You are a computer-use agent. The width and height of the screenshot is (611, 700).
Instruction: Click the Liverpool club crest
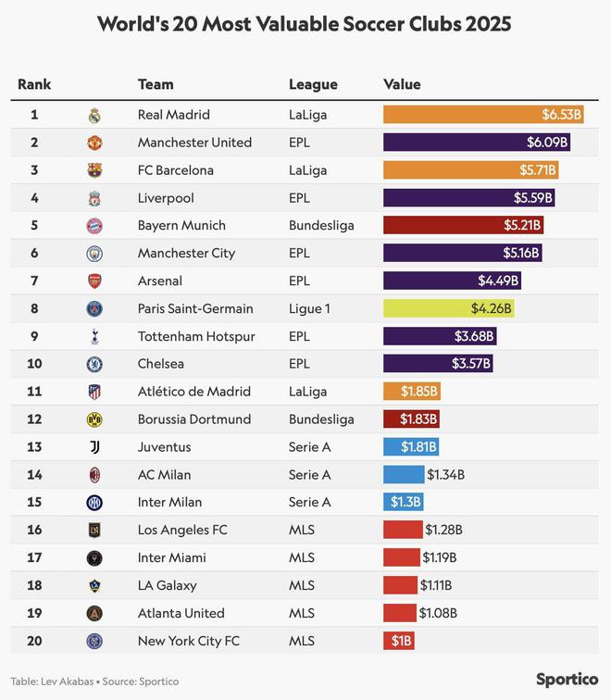pos(94,198)
